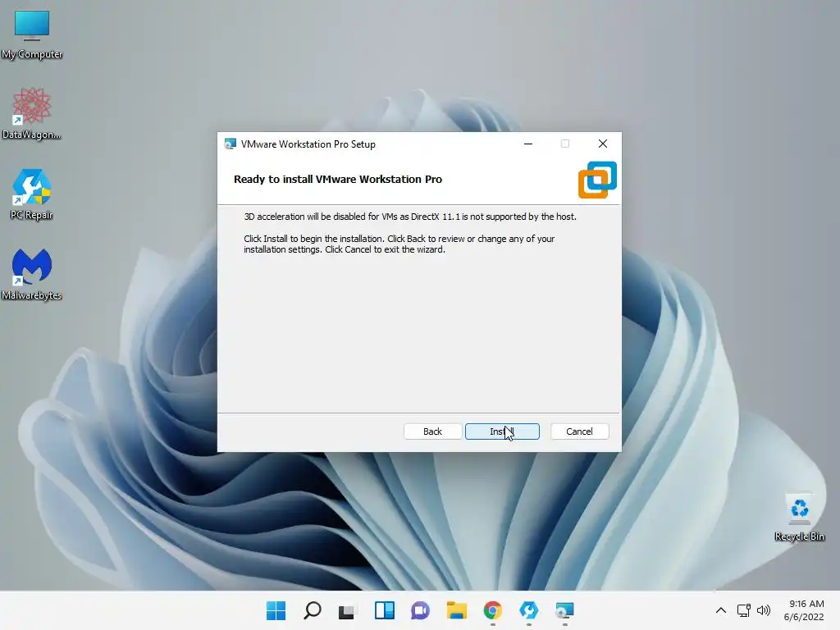Open Widgets from the taskbar
Image resolution: width=840 pixels, height=630 pixels.
pyautogui.click(x=384, y=610)
